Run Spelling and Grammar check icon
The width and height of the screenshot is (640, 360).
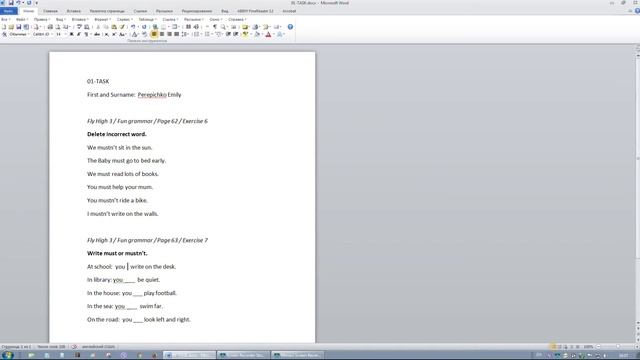coord(80,27)
